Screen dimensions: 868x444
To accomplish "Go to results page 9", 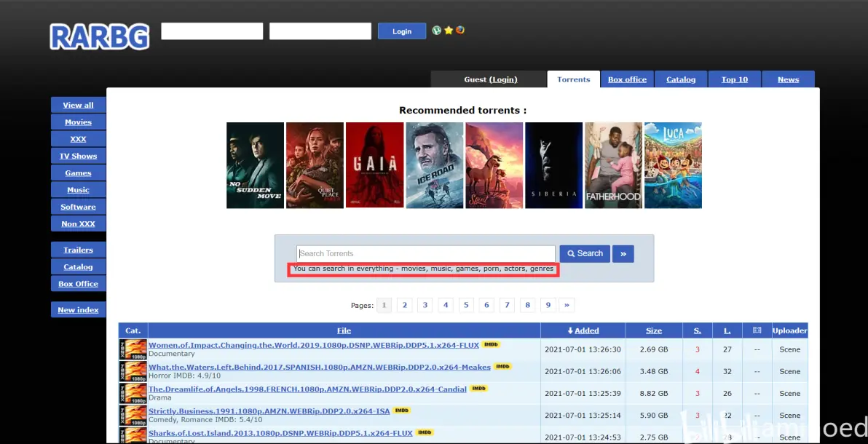I will 548,305.
